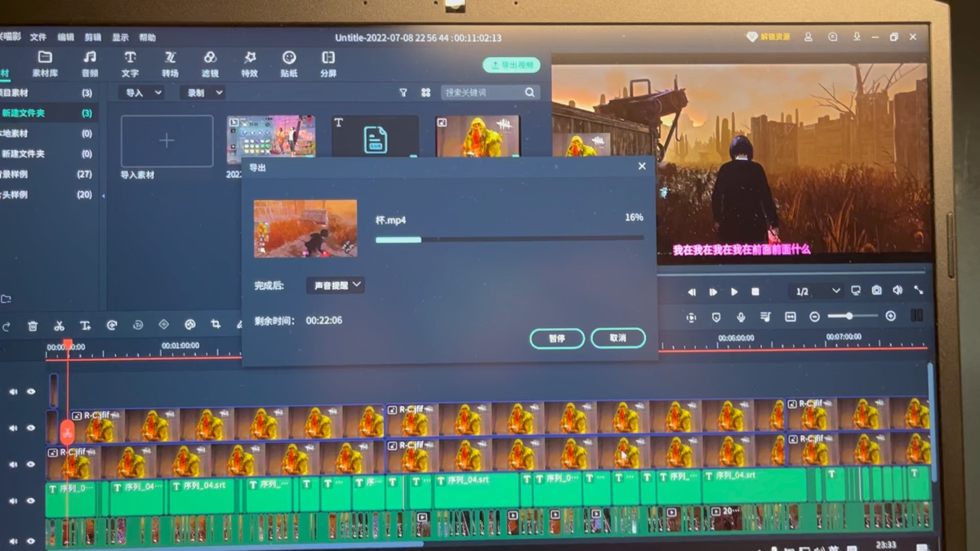Click the preview playback seek bar
Image resolution: width=980 pixels, height=551 pixels.
792,273
